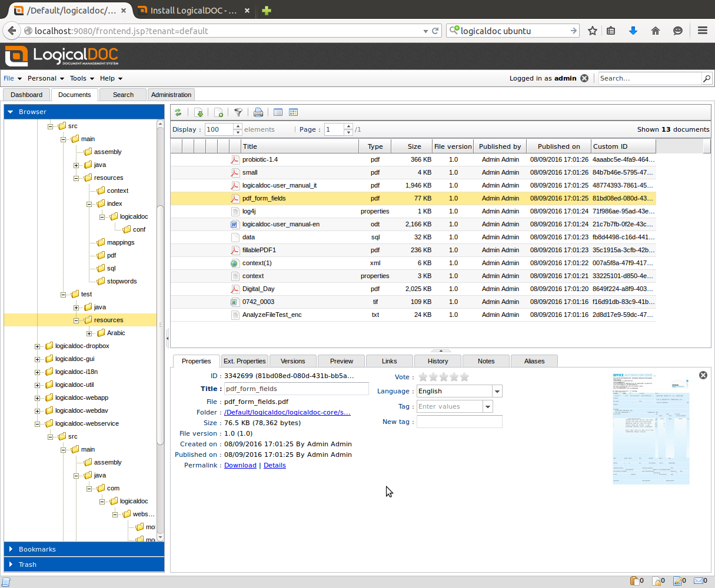Increase the Display elements count
Image resolution: width=715 pixels, height=588 pixels.
pyautogui.click(x=238, y=126)
